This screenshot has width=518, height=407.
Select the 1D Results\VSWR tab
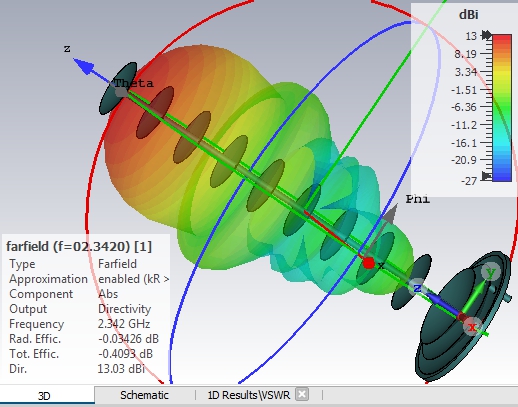click(x=249, y=395)
